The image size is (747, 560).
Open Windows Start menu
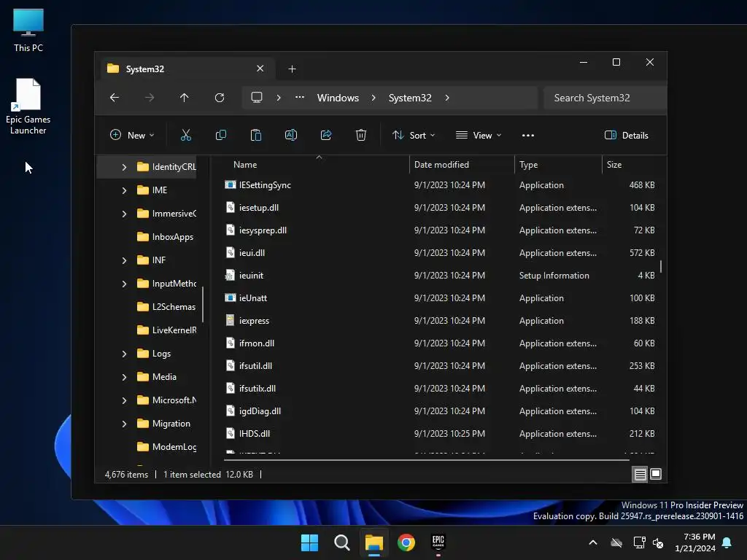[x=309, y=542]
